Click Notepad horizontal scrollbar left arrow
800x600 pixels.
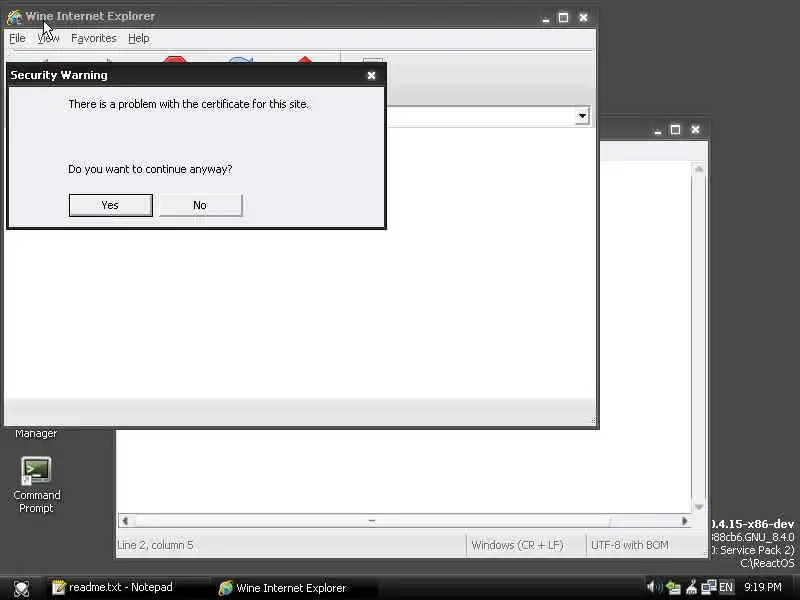point(126,521)
